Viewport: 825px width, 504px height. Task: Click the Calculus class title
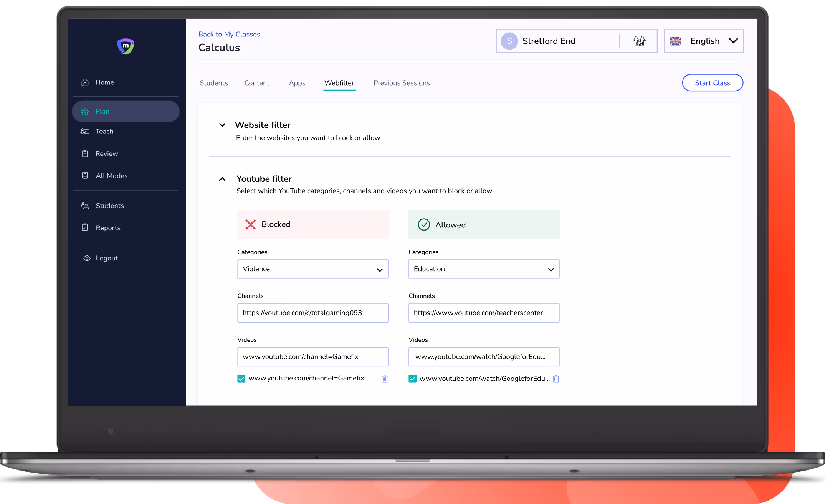tap(219, 48)
